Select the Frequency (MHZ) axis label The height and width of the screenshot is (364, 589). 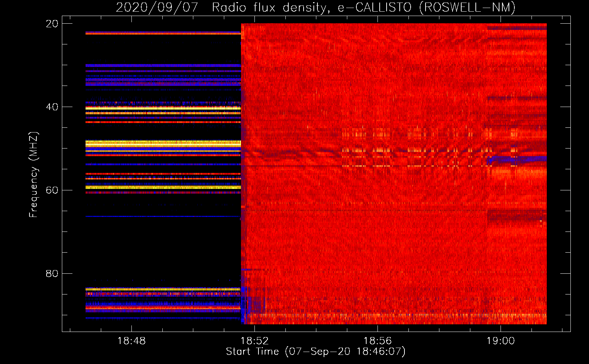(x=33, y=175)
